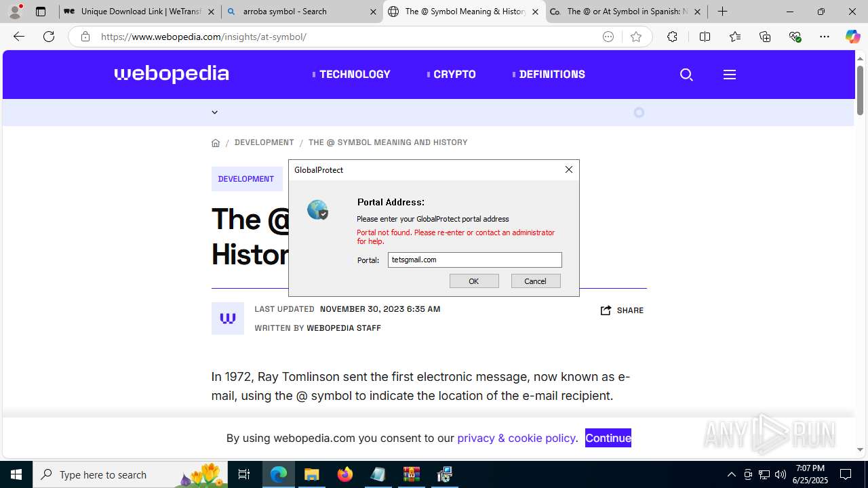Screen dimensions: 868x488
Task: Open the immersive reader icon
Action: tap(608, 37)
